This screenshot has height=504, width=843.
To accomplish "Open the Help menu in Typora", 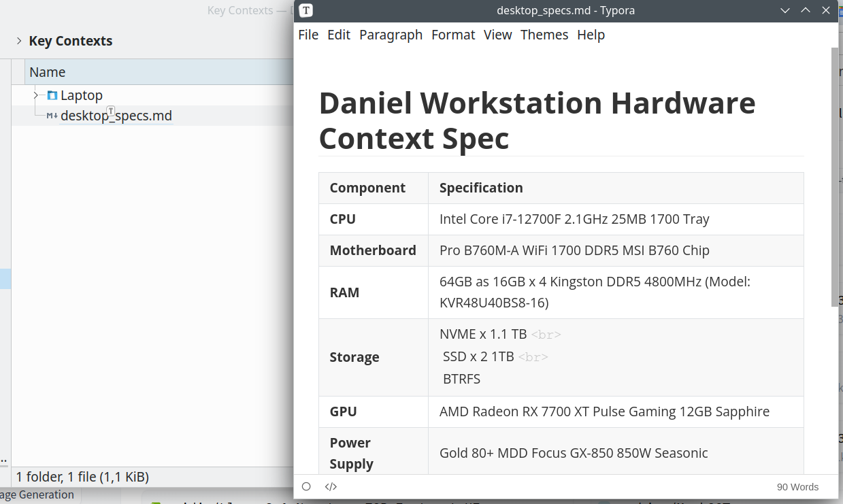I will pyautogui.click(x=591, y=35).
